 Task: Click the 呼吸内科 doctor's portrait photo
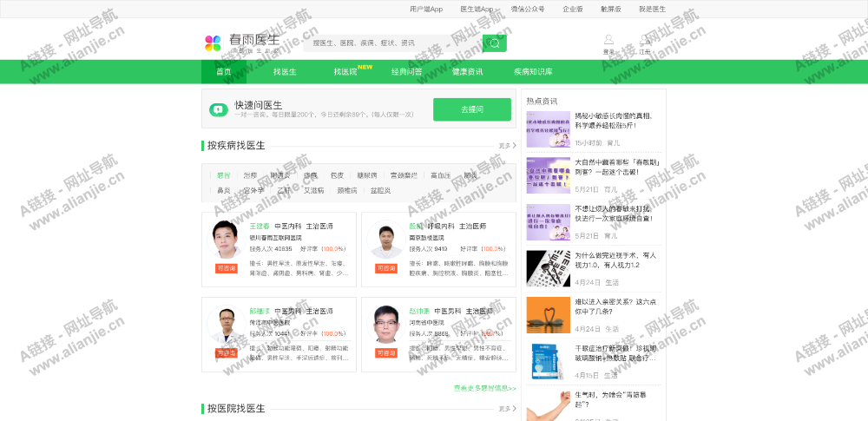point(386,240)
